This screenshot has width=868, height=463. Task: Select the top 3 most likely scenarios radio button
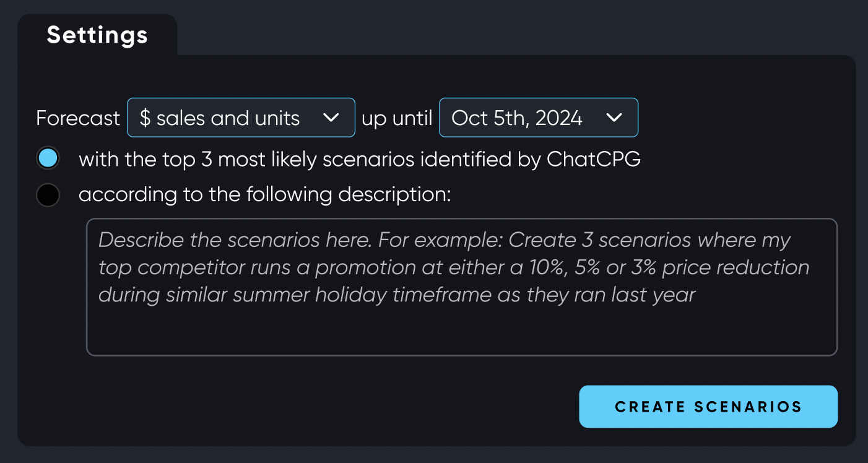tap(48, 158)
